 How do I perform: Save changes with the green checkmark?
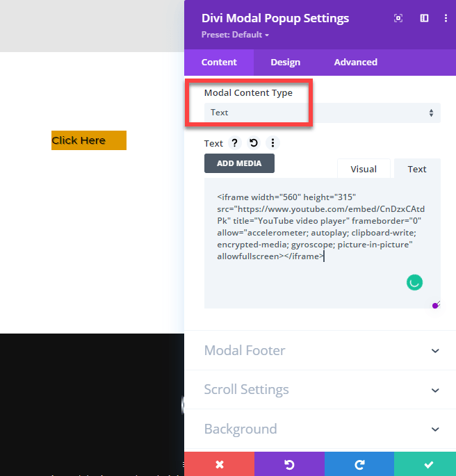(425, 464)
